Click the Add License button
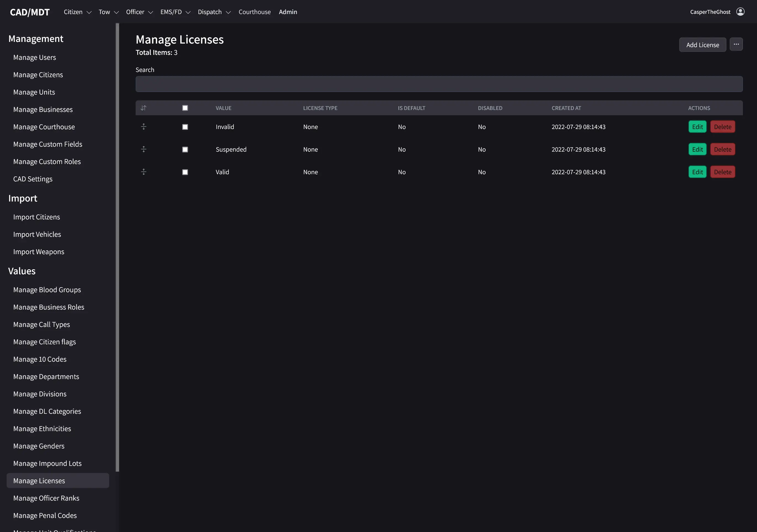Viewport: 757px width, 532px height. pos(703,44)
